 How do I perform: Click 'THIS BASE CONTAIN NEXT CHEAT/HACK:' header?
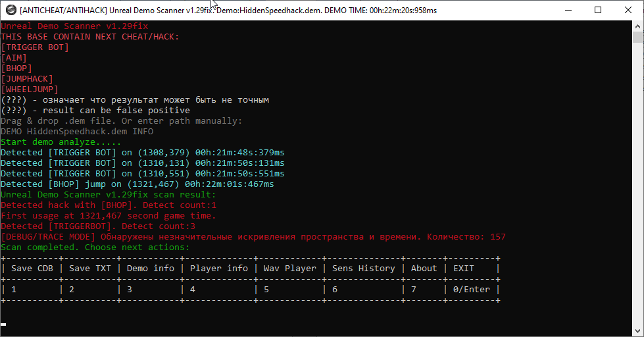point(90,37)
